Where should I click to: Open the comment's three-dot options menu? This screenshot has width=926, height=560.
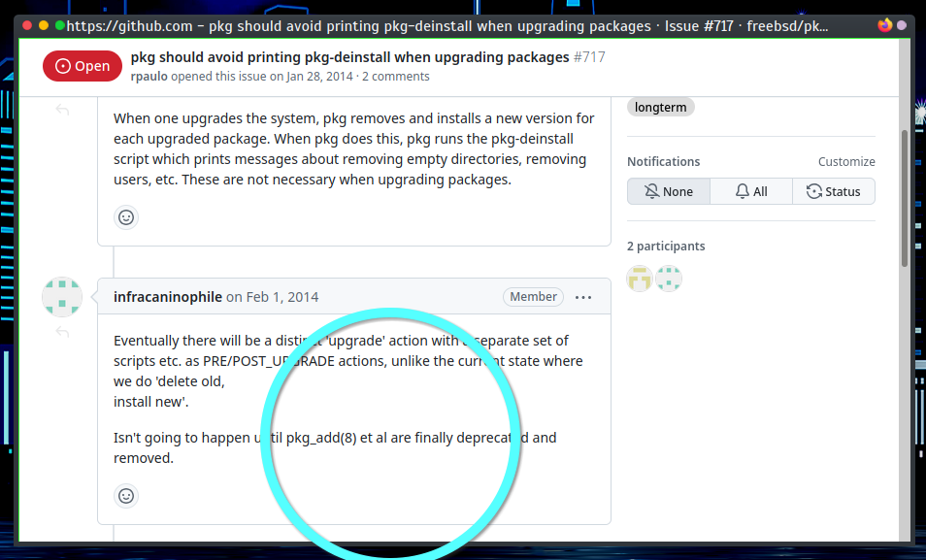(x=583, y=297)
